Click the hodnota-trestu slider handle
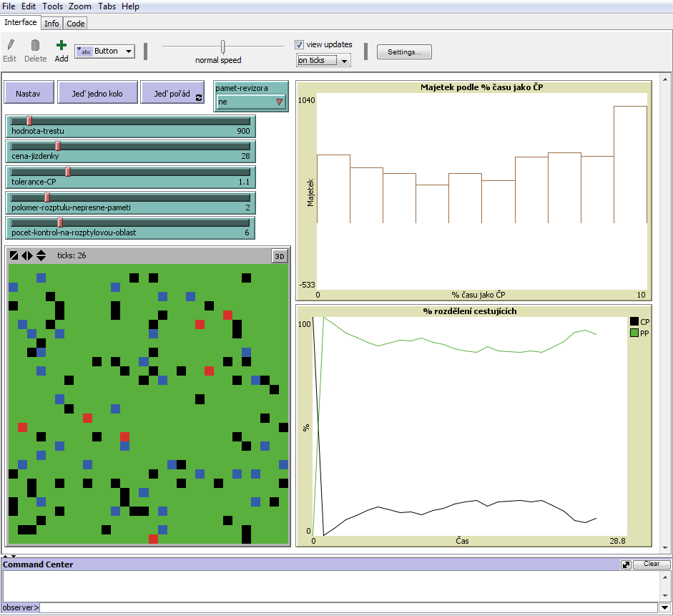 point(29,121)
